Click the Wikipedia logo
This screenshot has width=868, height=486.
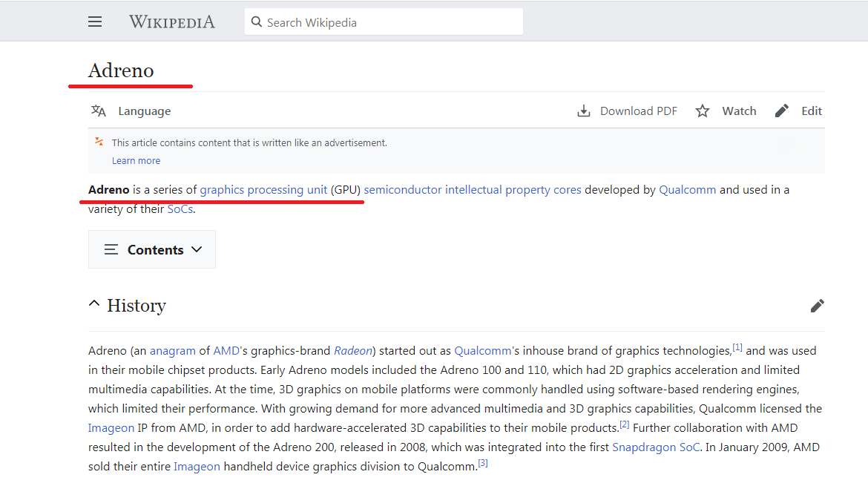172,22
